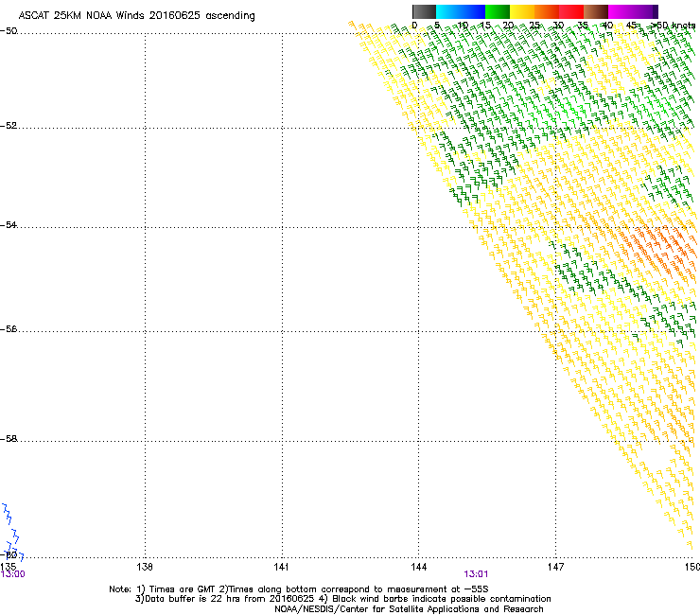Select the dark purple 45-50 knot segment
This screenshot has width=700, height=615.
click(x=645, y=11)
